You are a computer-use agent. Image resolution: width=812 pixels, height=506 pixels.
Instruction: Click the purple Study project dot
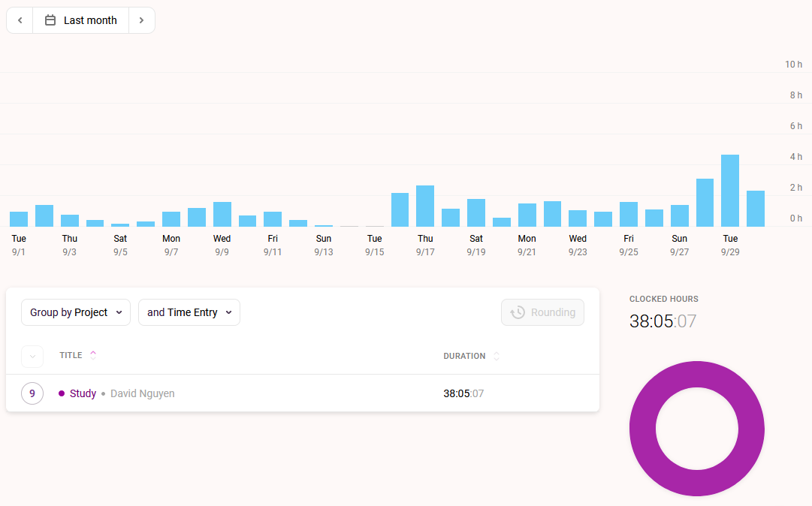click(x=62, y=393)
